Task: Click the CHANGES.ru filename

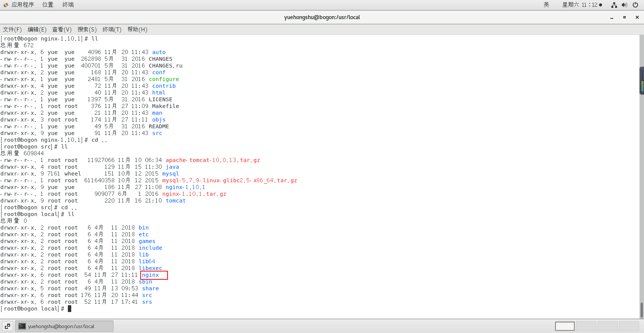Action: point(165,66)
